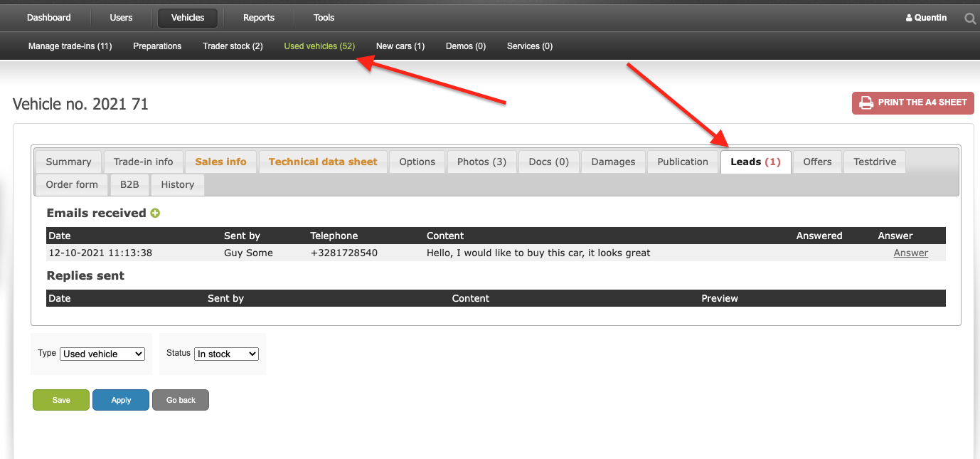This screenshot has width=980, height=459.
Task: Open the Testdrive tab
Action: tap(875, 162)
